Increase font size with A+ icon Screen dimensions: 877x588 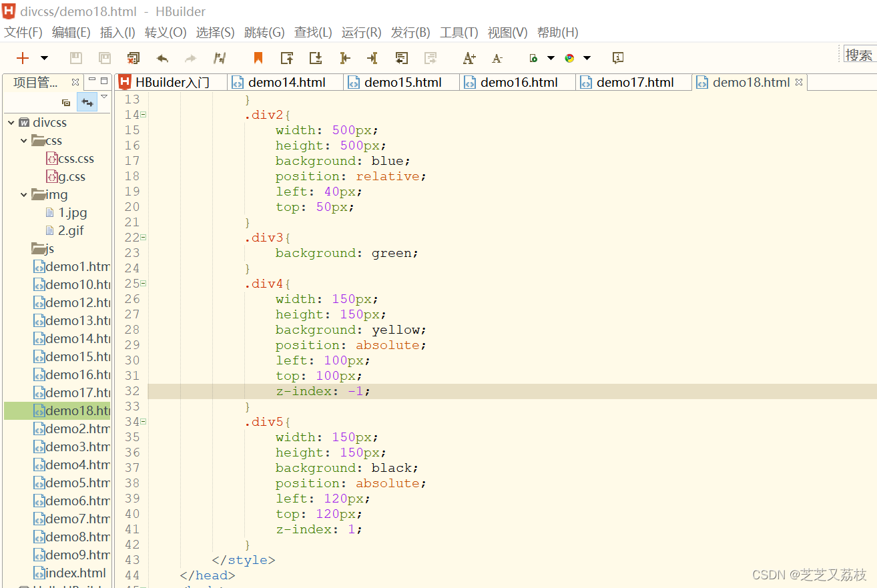(x=469, y=58)
